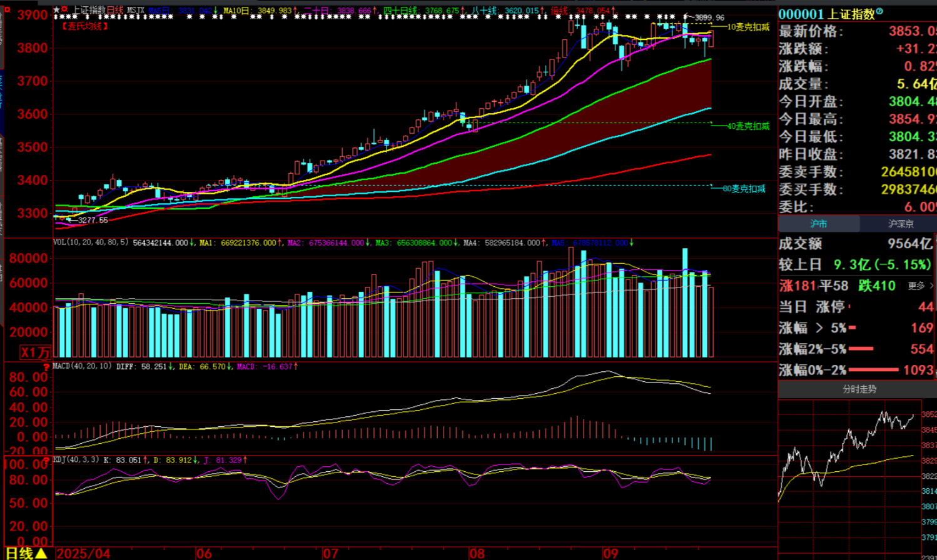Click the white star icon before 上证指数
Viewport: 937px width, 560px height.
(x=56, y=10)
